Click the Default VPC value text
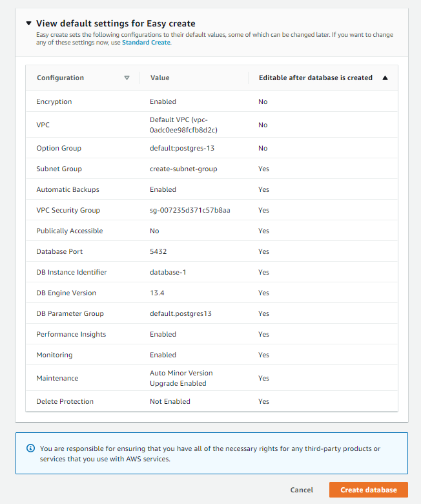Screen dimensions: 421x504 click(183, 125)
